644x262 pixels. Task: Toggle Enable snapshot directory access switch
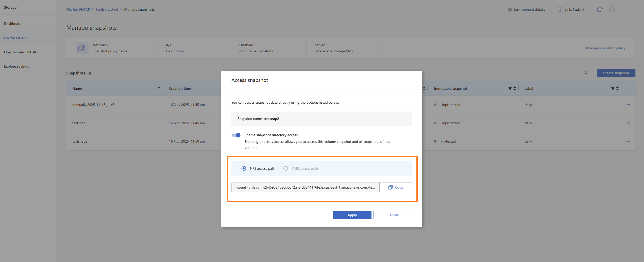[236, 135]
